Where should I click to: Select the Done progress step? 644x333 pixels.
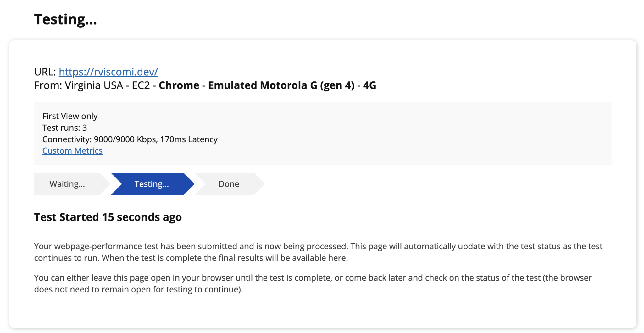[x=229, y=184]
